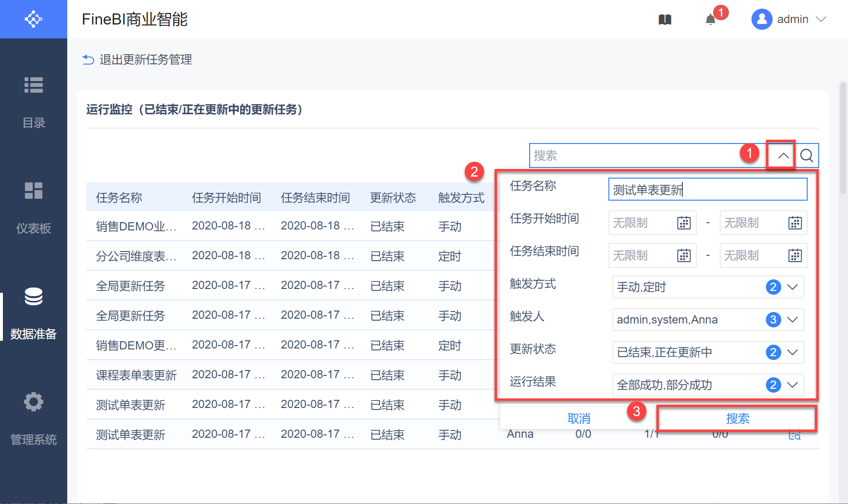Set the 任务结束时间 from-date field
The image size is (848, 504).
(653, 255)
